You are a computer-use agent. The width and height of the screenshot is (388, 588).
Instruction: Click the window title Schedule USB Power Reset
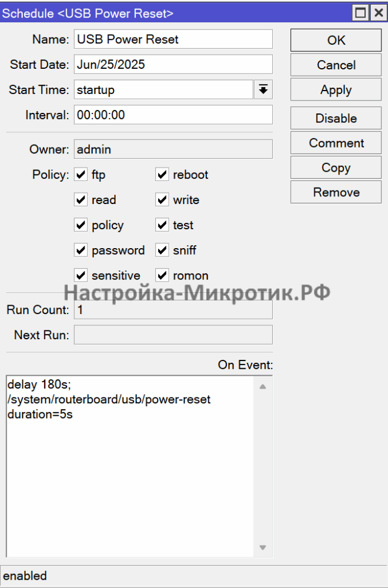pyautogui.click(x=88, y=14)
